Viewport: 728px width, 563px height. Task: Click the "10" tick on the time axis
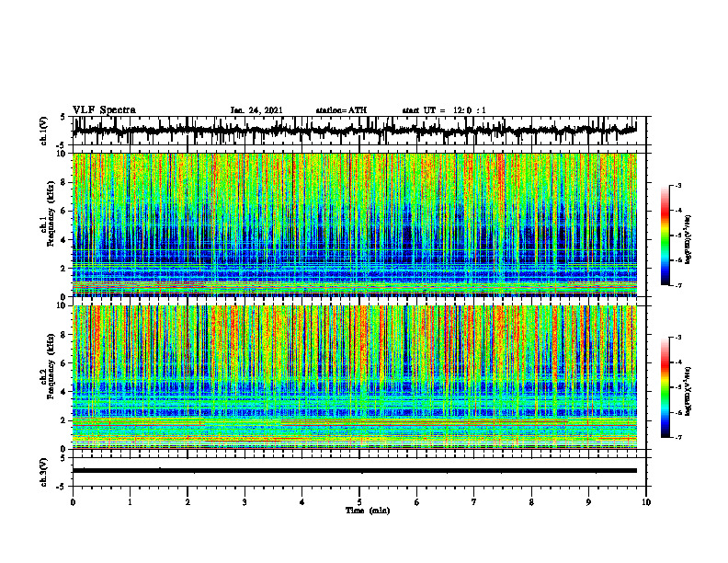pyautogui.click(x=646, y=502)
